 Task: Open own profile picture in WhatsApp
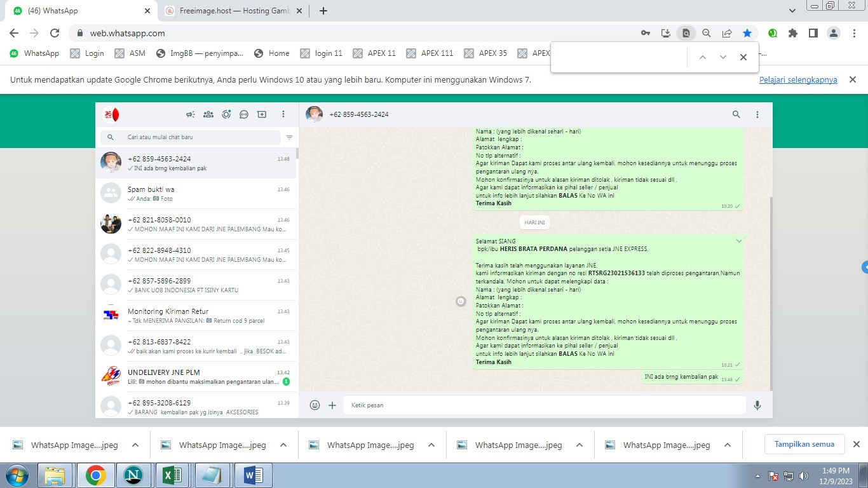[x=111, y=115]
